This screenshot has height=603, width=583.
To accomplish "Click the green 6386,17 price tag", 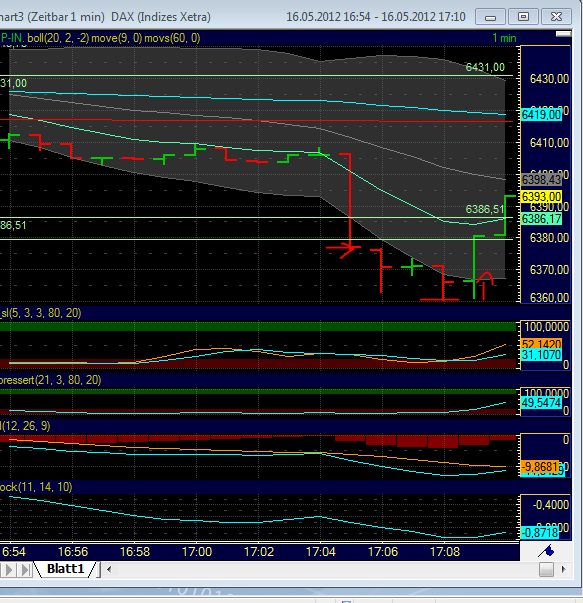I will [x=541, y=219].
